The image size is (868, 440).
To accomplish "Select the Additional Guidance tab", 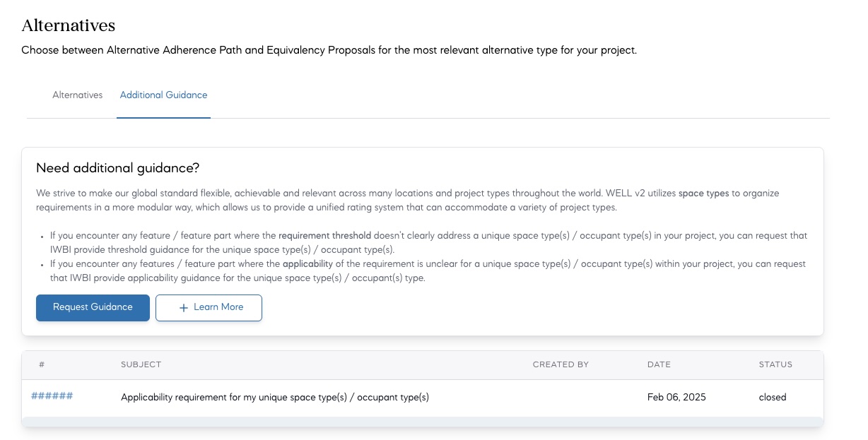I will tap(163, 95).
